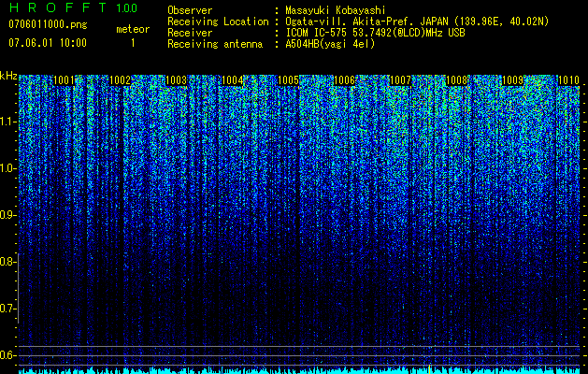This screenshot has width=588, height=374.
Task: Click the 0.8 kHz axis tick
Action: [x=7, y=262]
